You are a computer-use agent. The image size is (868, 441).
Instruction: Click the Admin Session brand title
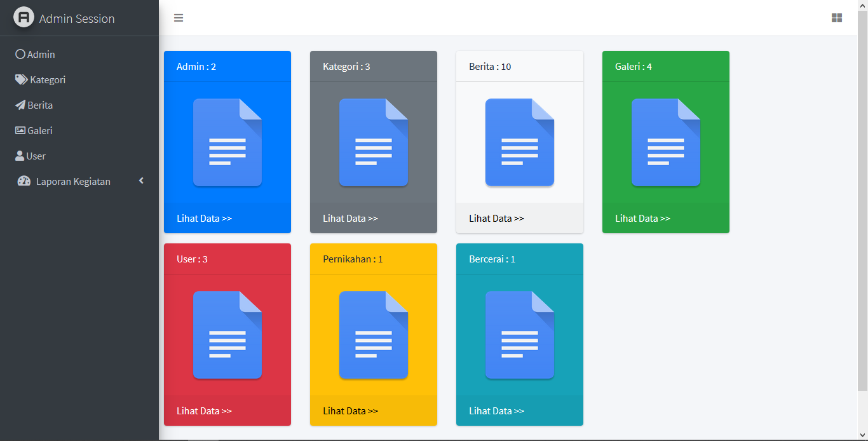77,18
